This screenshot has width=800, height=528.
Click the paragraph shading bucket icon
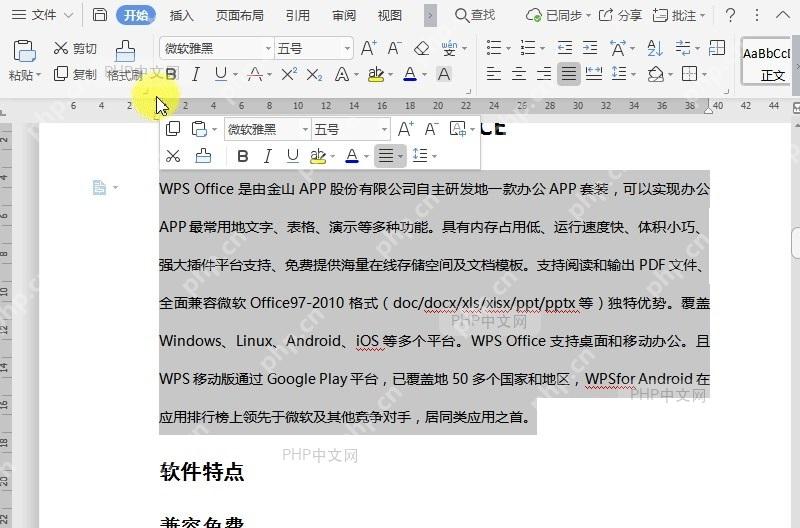tap(656, 74)
